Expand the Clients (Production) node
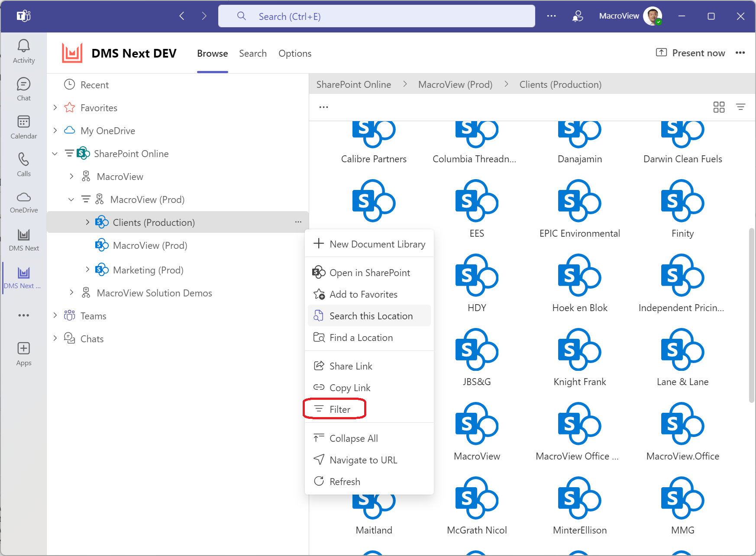This screenshot has width=756, height=556. [87, 222]
